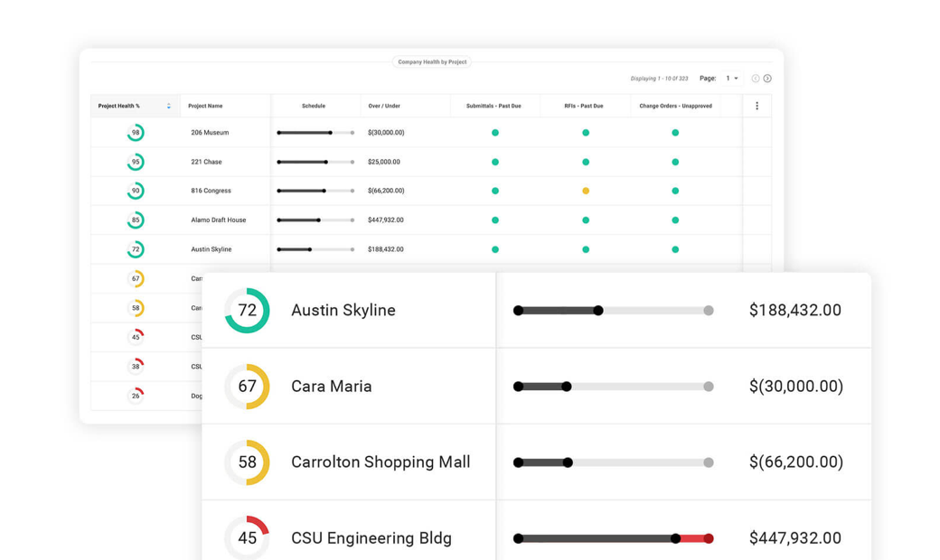Screen dimensions: 940x560
Task: Click the green Submittals status dot for 221 Chase
Action: click(494, 161)
